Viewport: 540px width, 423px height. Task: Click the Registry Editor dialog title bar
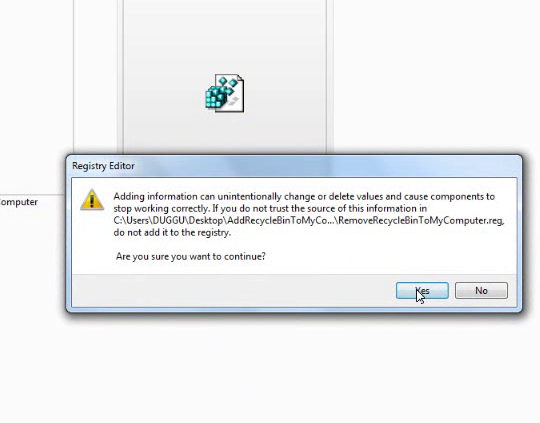(294, 166)
